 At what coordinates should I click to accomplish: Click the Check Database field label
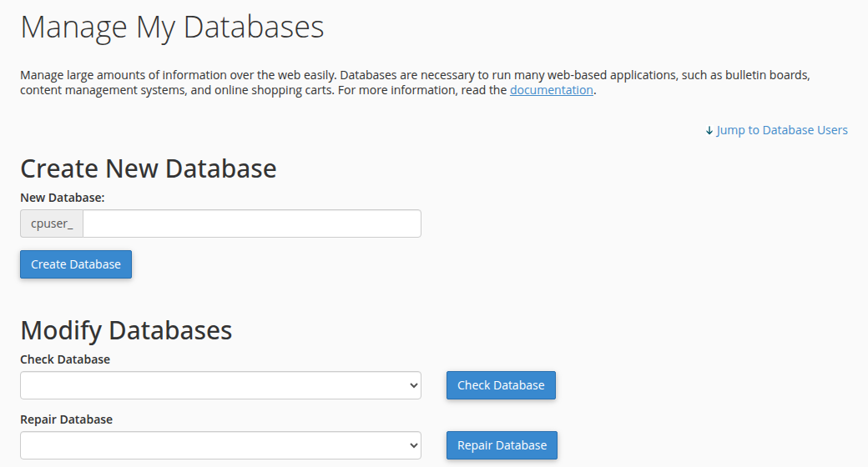(x=65, y=359)
